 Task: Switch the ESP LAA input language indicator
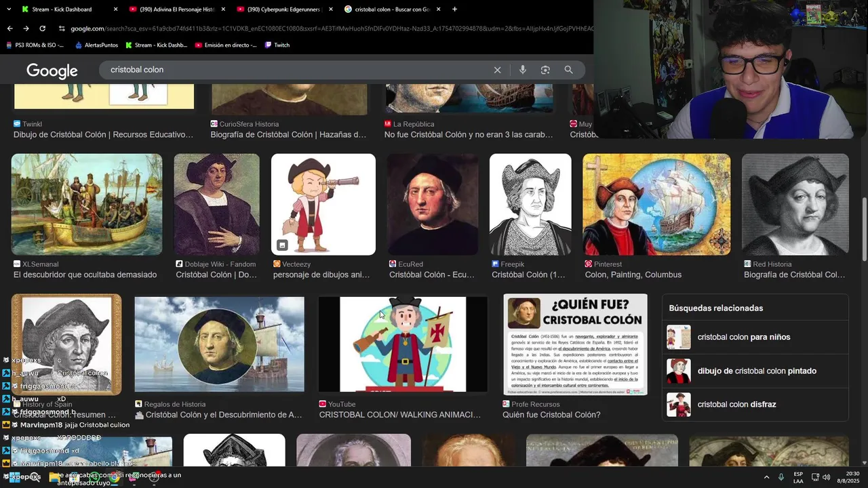coord(798,477)
